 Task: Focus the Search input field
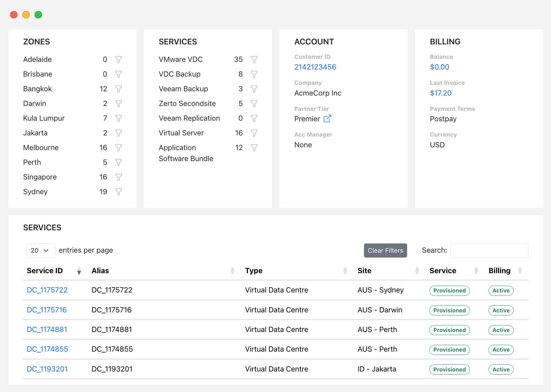click(489, 251)
